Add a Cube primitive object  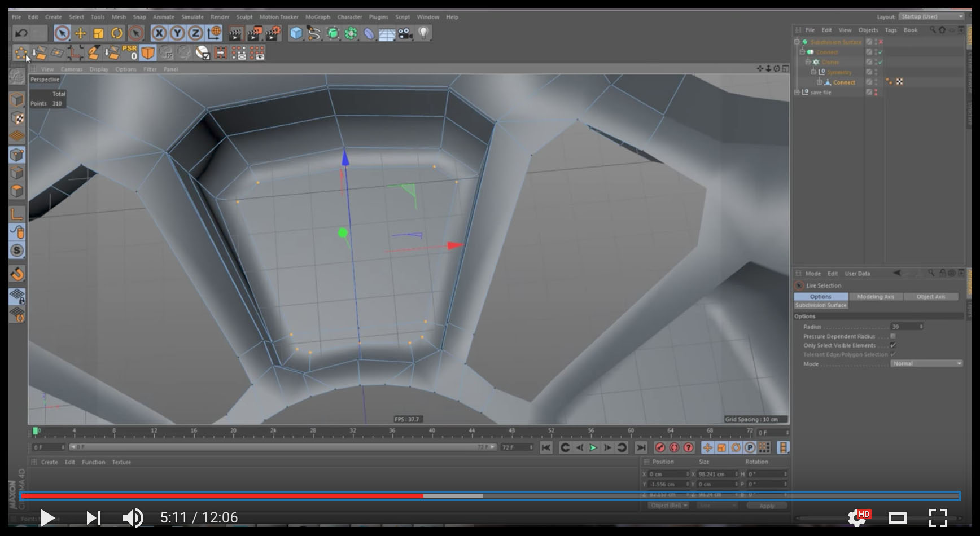tap(296, 33)
